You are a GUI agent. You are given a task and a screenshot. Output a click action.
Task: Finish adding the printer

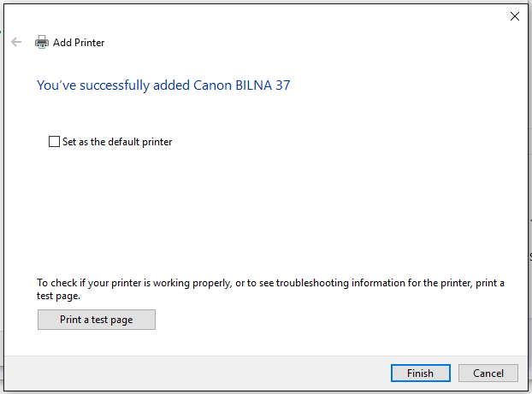[x=420, y=373]
